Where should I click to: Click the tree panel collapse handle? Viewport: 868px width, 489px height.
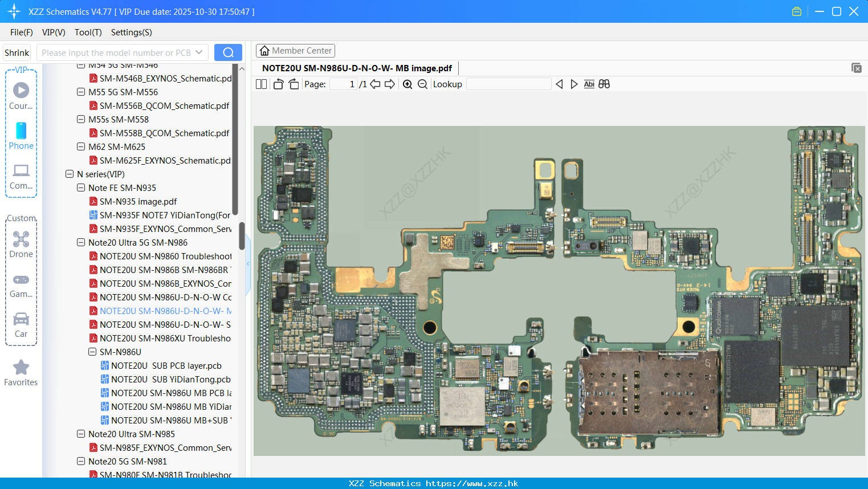pyautogui.click(x=248, y=264)
